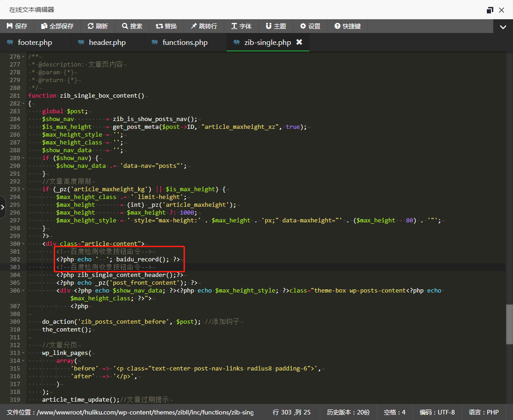Click the Refresh (刷新) toolbar button

(98, 26)
